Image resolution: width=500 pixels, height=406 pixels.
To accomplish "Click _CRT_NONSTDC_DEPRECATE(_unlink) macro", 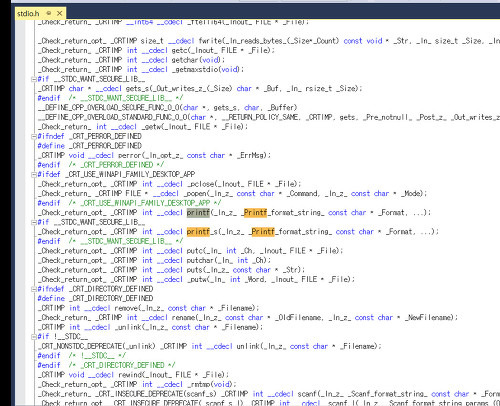I will [x=97, y=346].
